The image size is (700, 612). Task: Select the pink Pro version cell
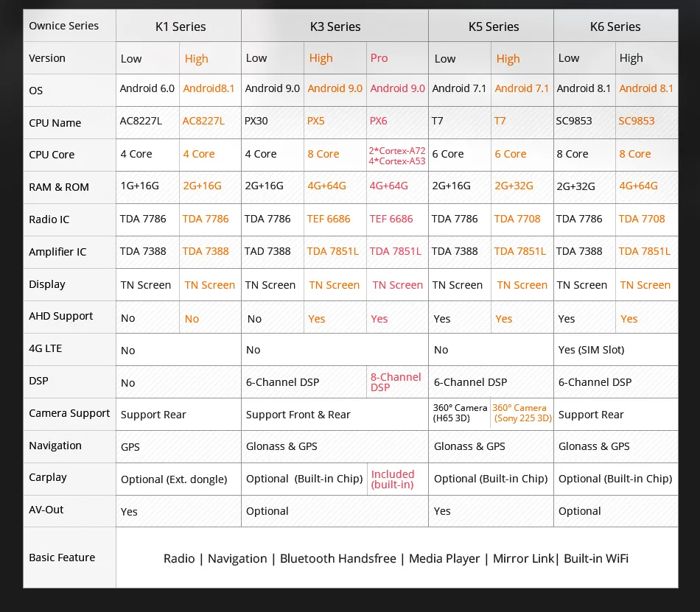tap(397, 58)
